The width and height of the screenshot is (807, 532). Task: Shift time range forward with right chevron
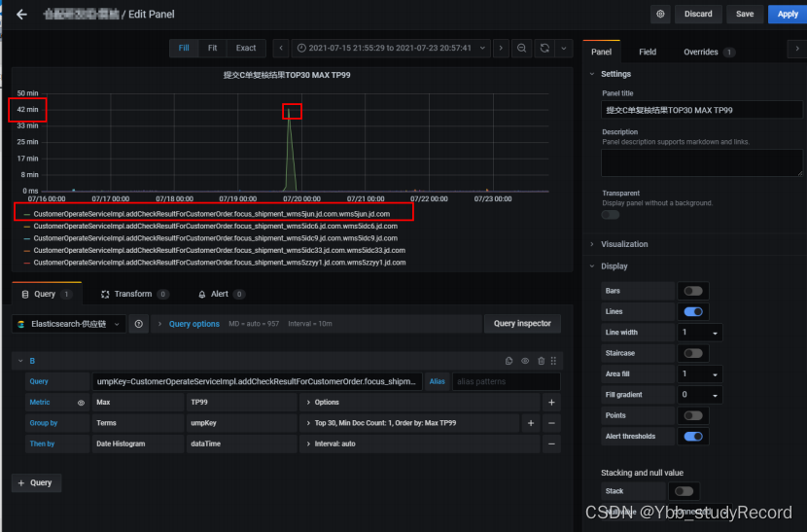[x=501, y=48]
